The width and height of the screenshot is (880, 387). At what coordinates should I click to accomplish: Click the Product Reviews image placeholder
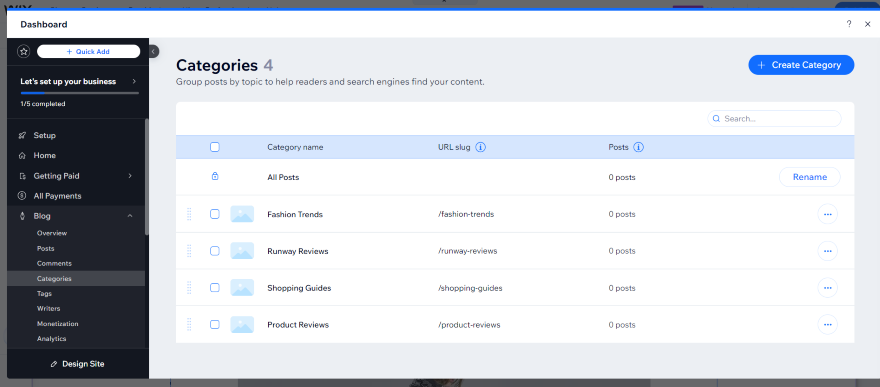(x=242, y=324)
